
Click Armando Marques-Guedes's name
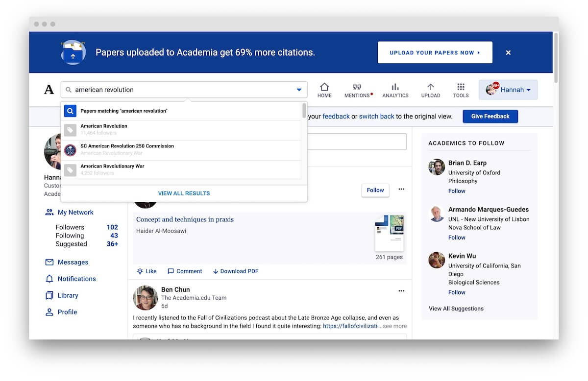(489, 210)
